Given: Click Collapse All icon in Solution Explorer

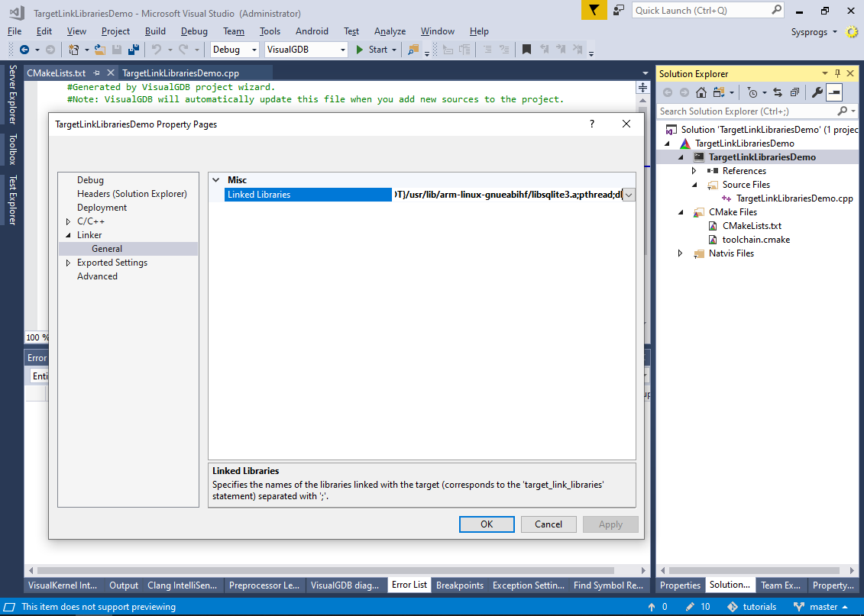Looking at the screenshot, I should 794,92.
